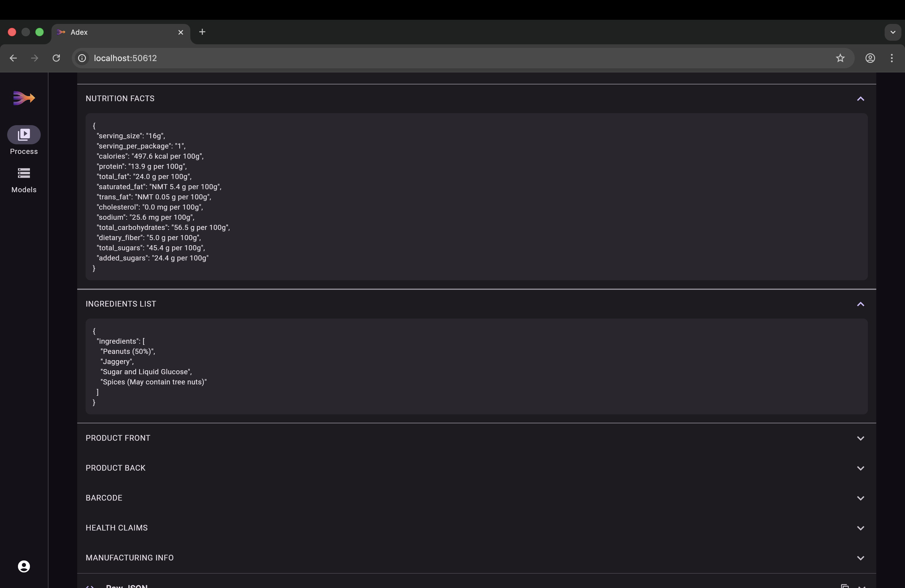This screenshot has height=588, width=905.
Task: Bookmark this page with star icon
Action: pos(840,58)
